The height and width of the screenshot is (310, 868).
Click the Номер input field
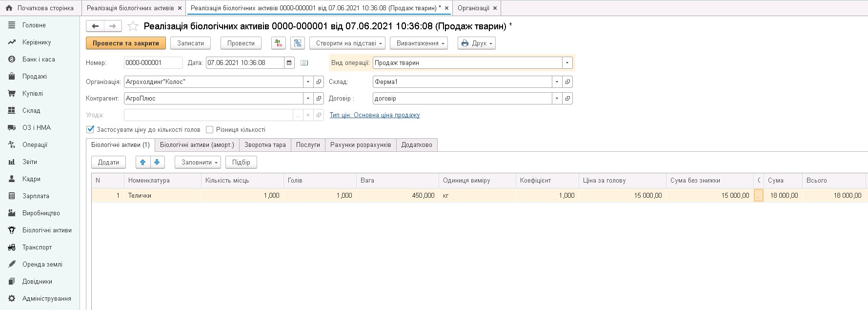click(x=153, y=62)
